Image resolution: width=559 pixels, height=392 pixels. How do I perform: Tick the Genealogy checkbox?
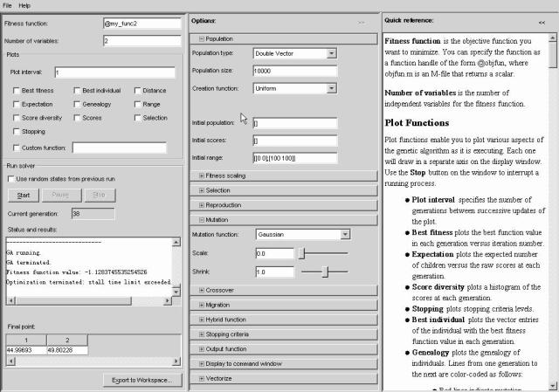pyautogui.click(x=77, y=104)
